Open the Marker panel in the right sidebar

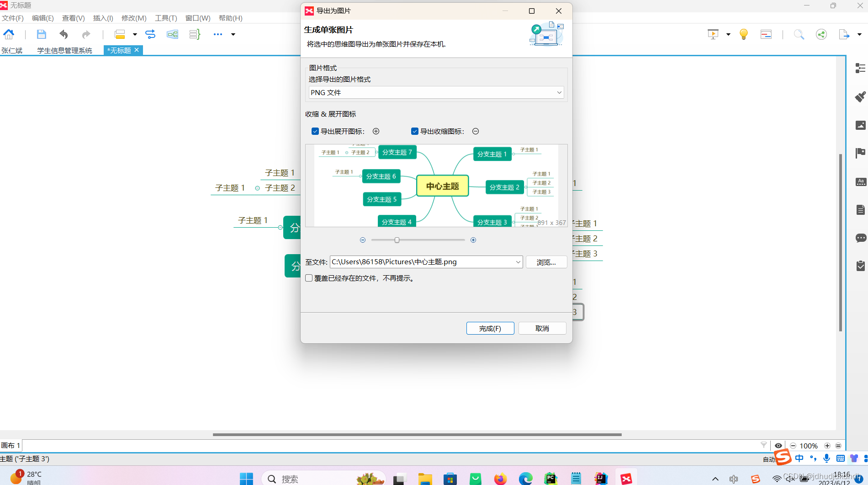(x=861, y=153)
